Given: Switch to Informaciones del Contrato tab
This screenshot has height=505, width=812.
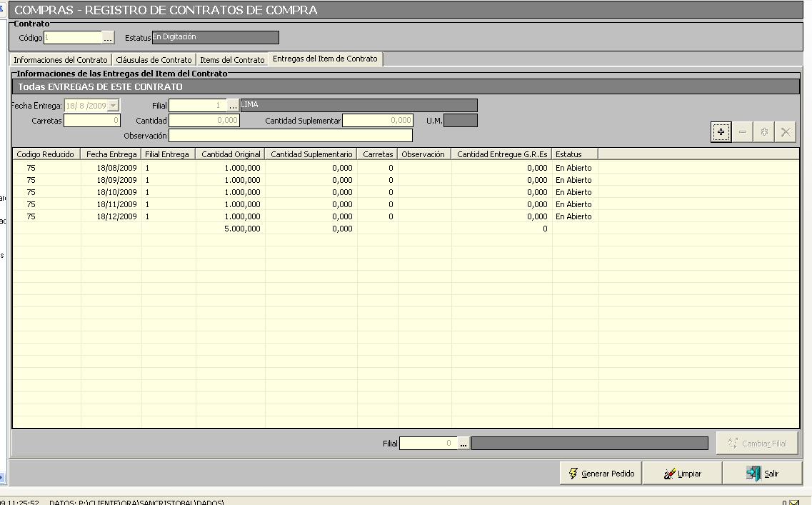Looking at the screenshot, I should coord(61,60).
